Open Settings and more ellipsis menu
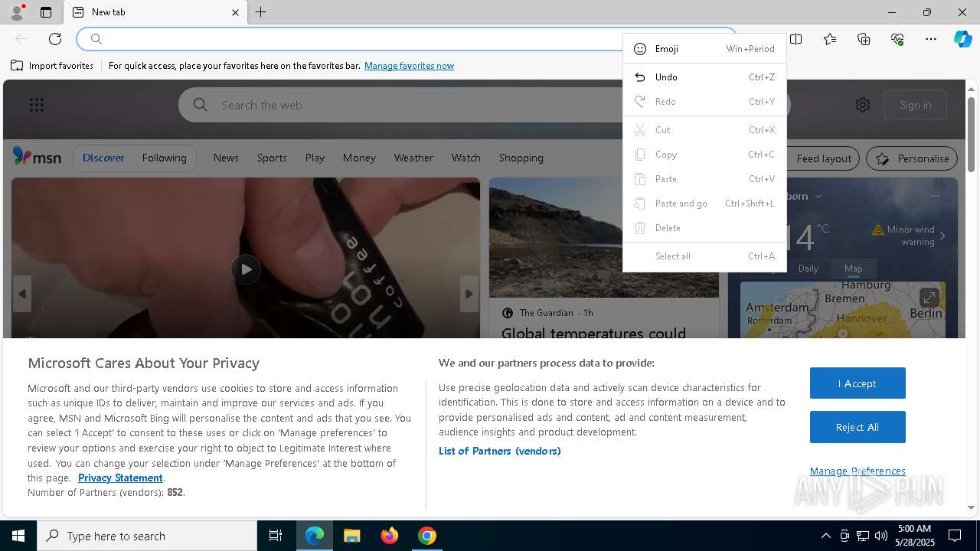 pyautogui.click(x=931, y=39)
